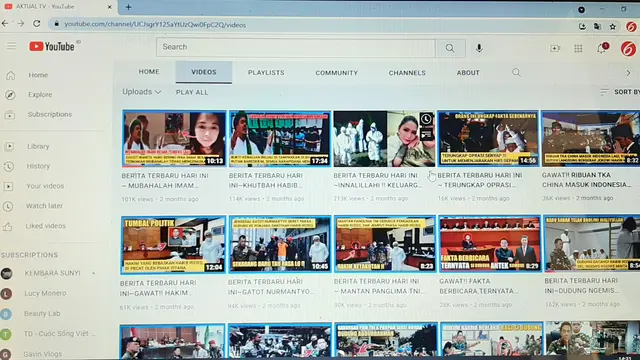Reload the page with refresh icon

click(x=37, y=24)
